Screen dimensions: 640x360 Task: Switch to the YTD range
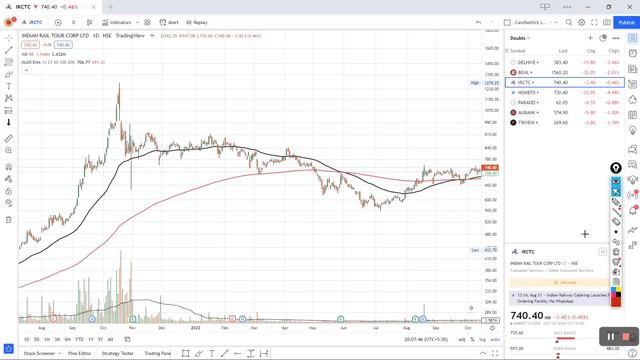79,339
